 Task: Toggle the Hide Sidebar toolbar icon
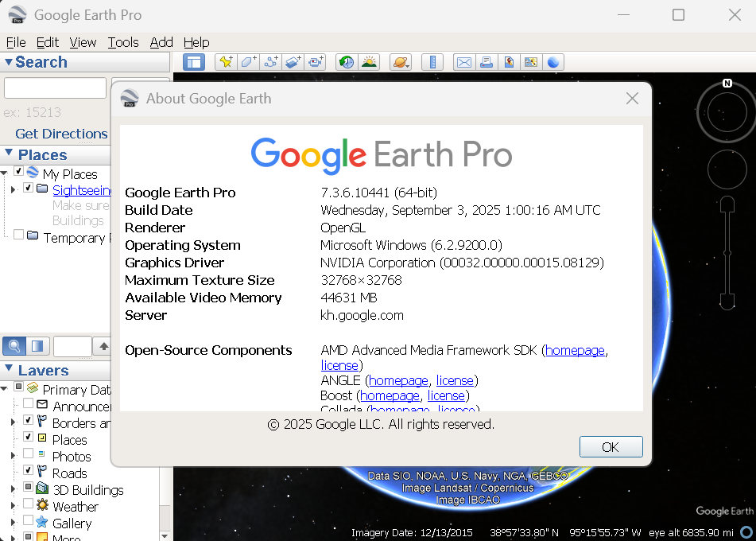(x=194, y=62)
